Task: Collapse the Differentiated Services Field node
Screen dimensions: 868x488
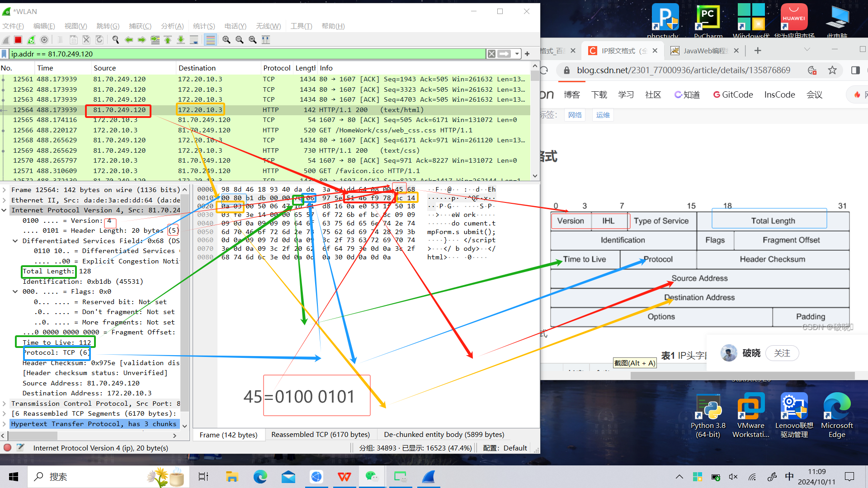Action: pyautogui.click(x=15, y=241)
